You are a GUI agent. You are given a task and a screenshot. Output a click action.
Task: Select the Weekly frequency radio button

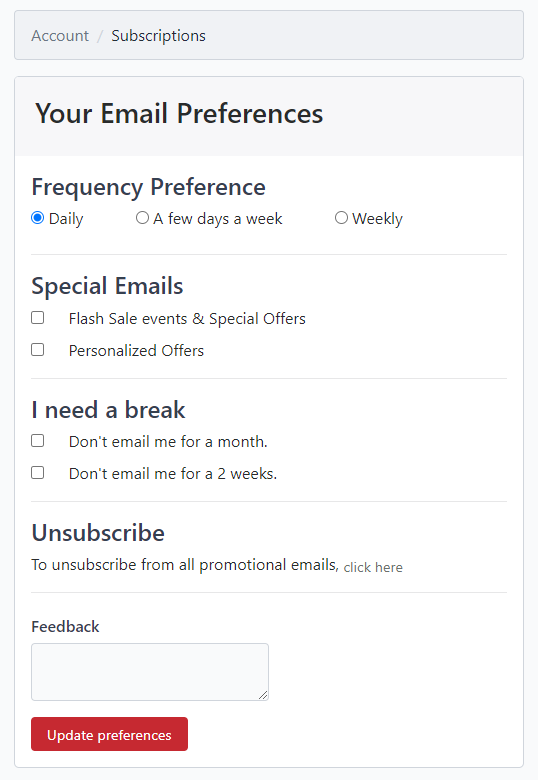coord(341,218)
